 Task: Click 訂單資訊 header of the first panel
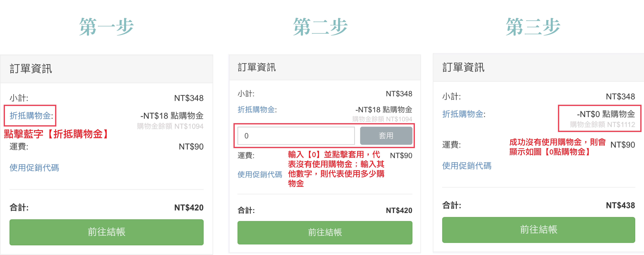tap(31, 69)
